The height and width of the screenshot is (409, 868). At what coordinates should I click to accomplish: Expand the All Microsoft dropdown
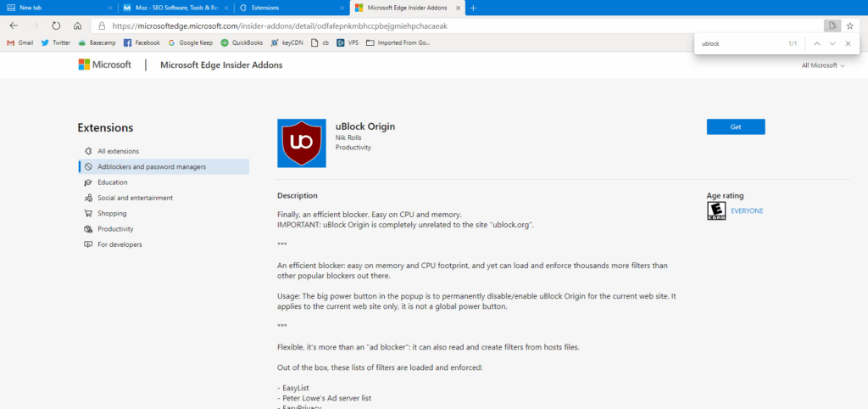click(823, 65)
